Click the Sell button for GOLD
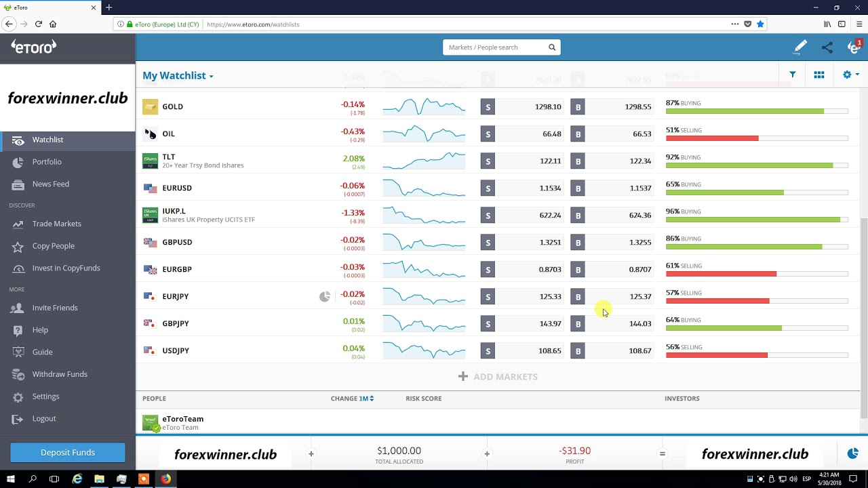The width and height of the screenshot is (868, 488). tap(488, 107)
